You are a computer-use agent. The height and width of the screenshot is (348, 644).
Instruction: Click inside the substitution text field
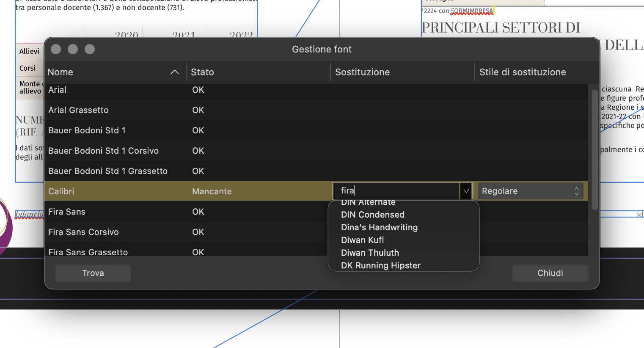(x=396, y=191)
